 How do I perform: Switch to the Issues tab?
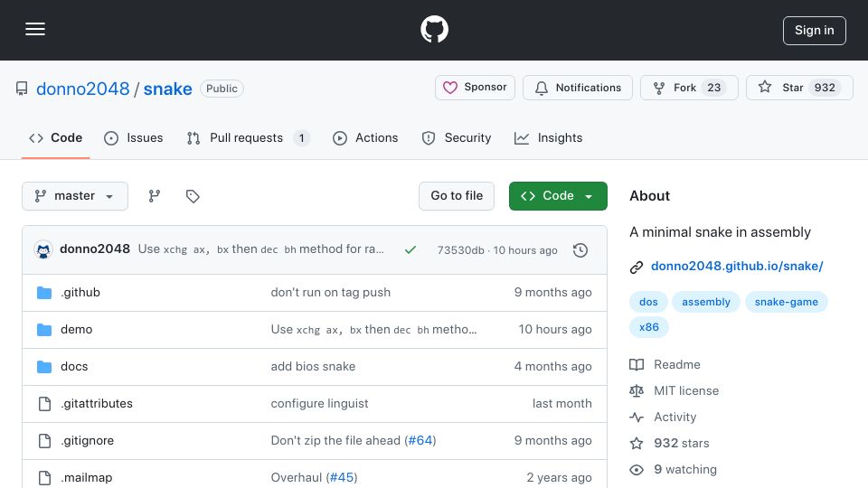pyautogui.click(x=134, y=137)
